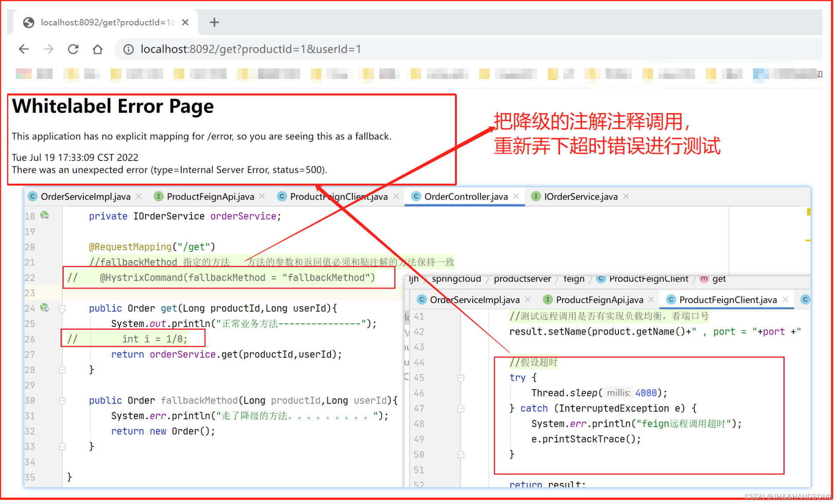Click the private IOrderService orderService declaration
Viewport: 840px width, 504px height.
point(185,216)
